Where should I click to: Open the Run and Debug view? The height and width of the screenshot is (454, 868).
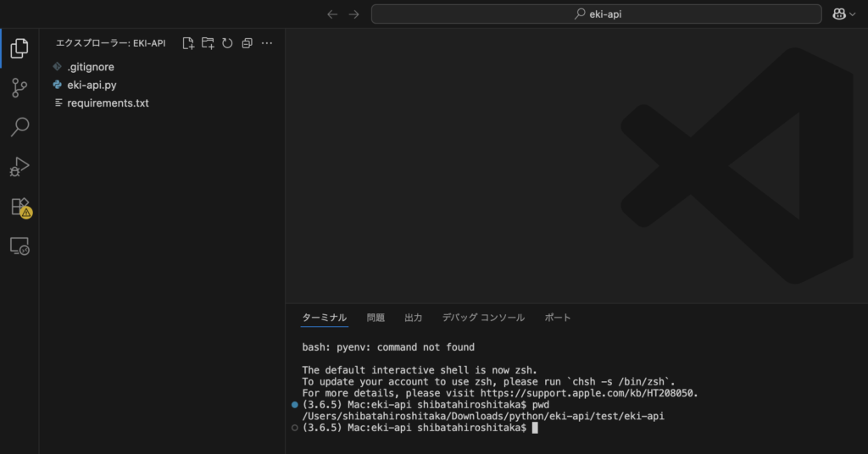19,167
